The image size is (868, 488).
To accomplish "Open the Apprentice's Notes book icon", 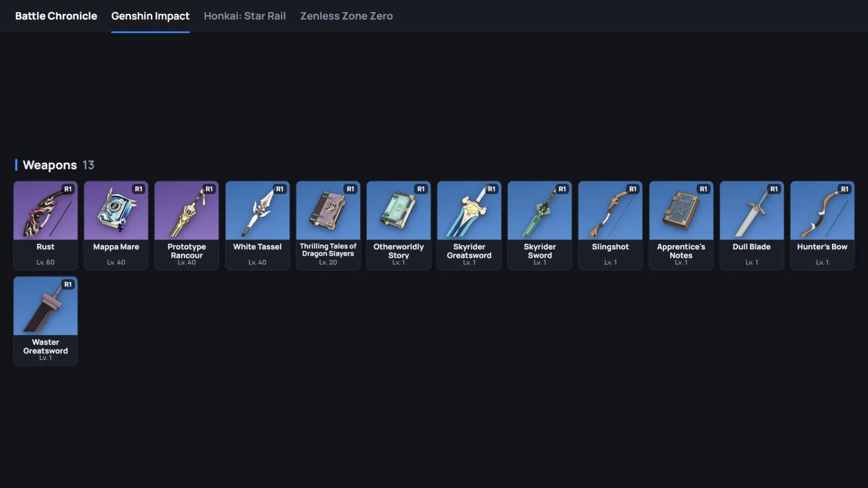I will point(681,211).
